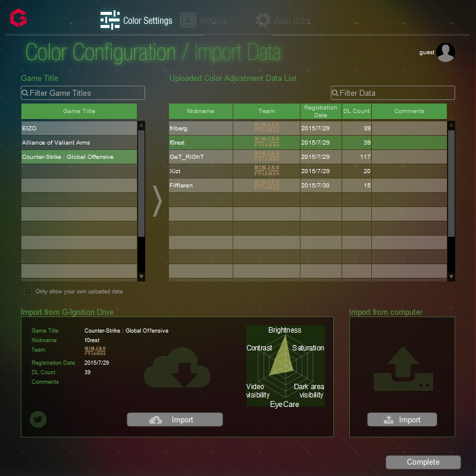
Task: Select the GeT_RiGhT data row
Action: (x=308, y=156)
